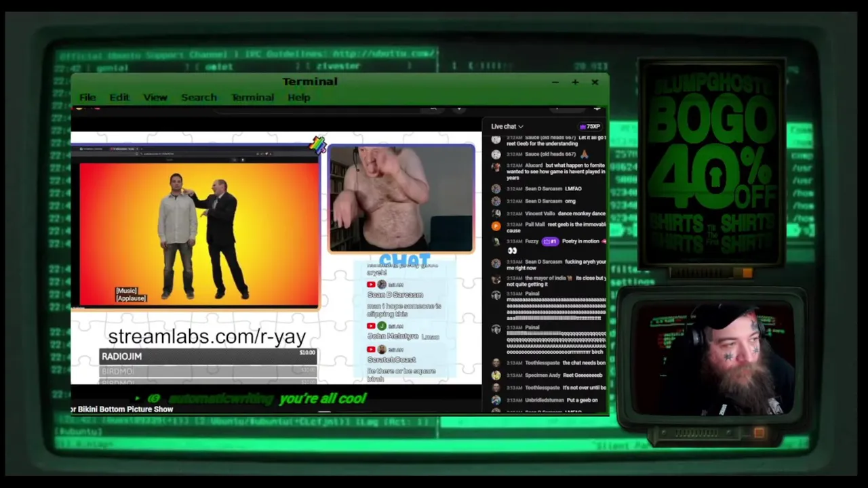868x488 pixels.
Task: Click the mayor of india's avatar
Action: point(496,279)
